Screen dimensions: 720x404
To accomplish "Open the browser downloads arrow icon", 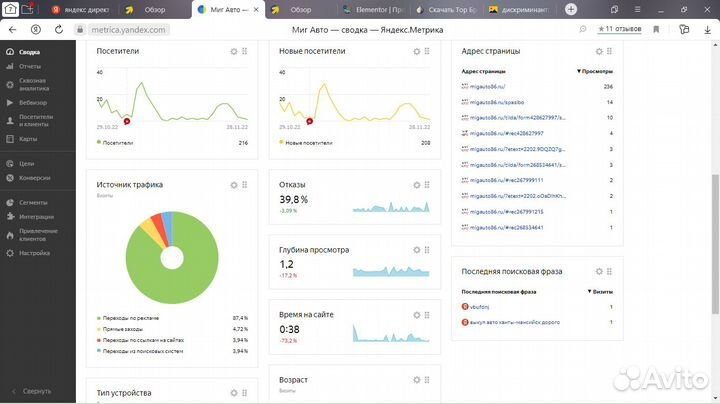I will pyautogui.click(x=707, y=29).
